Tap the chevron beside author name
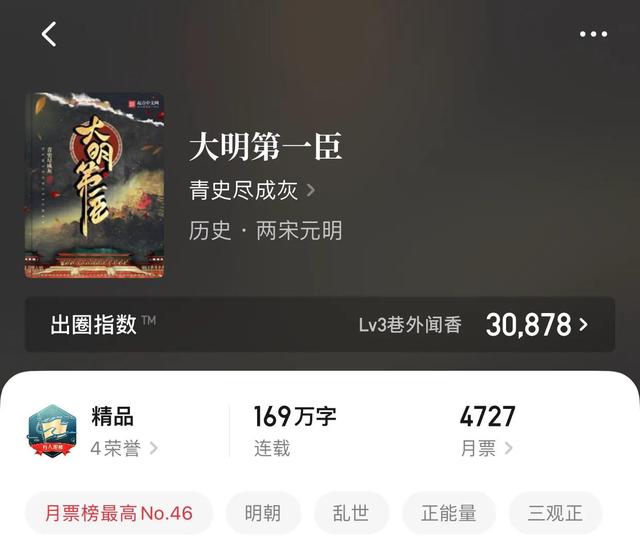This screenshot has width=640, height=551. coord(311,190)
